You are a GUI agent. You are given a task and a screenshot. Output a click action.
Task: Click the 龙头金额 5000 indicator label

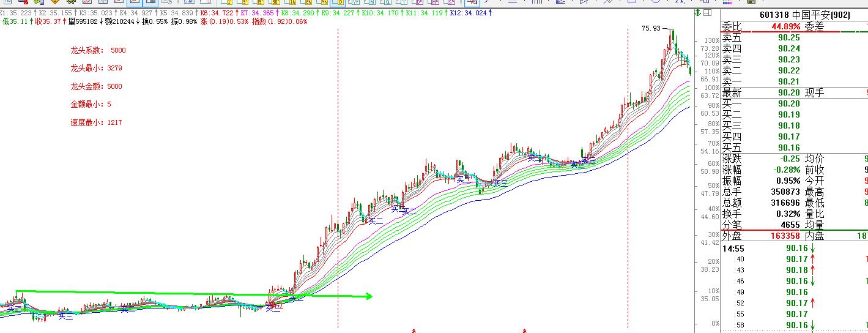96,86
